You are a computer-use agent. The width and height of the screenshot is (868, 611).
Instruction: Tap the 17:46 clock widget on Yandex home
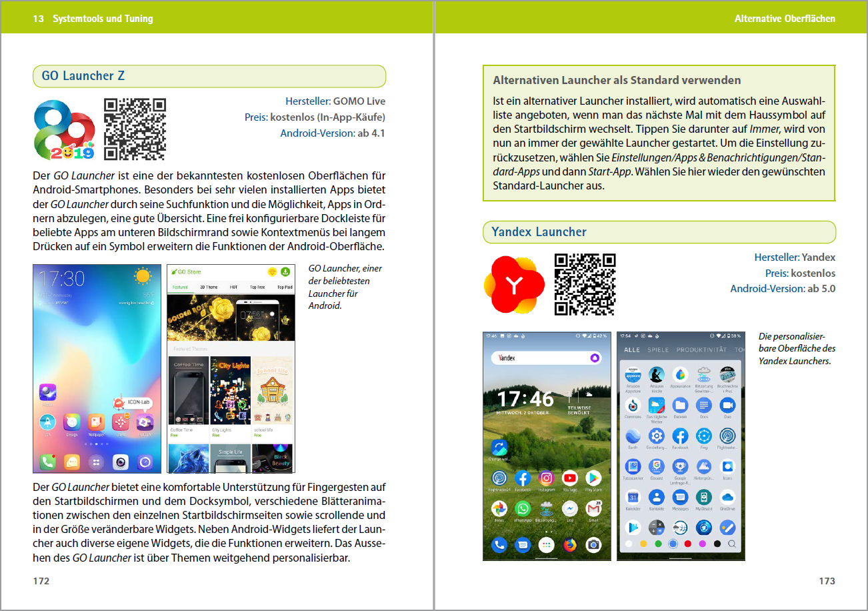(x=525, y=400)
